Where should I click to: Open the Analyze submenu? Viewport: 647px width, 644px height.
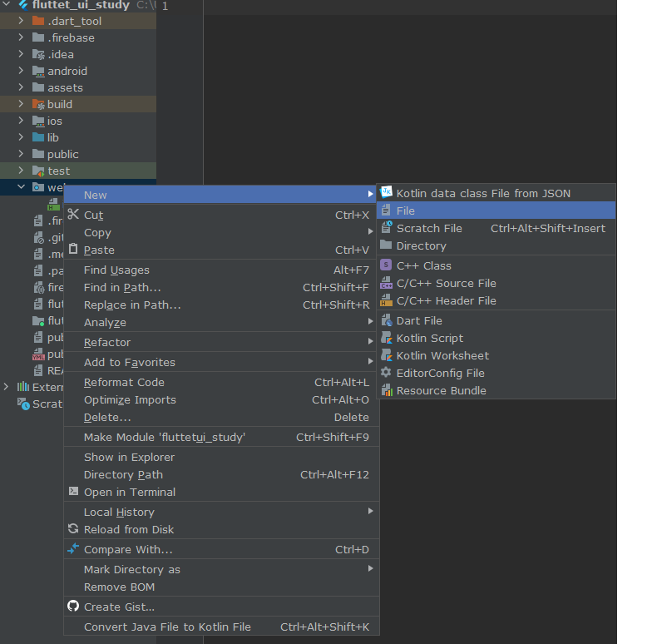pos(221,322)
